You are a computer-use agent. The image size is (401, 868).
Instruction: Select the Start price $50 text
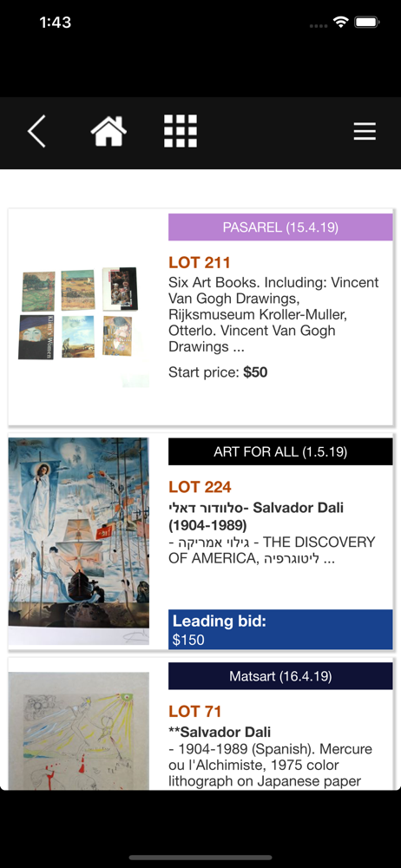(x=218, y=372)
